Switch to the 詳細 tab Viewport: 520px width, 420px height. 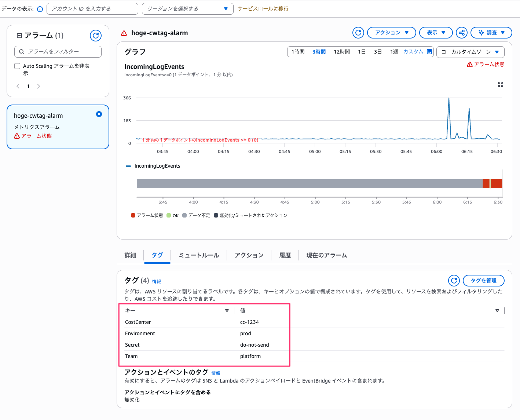[130, 255]
